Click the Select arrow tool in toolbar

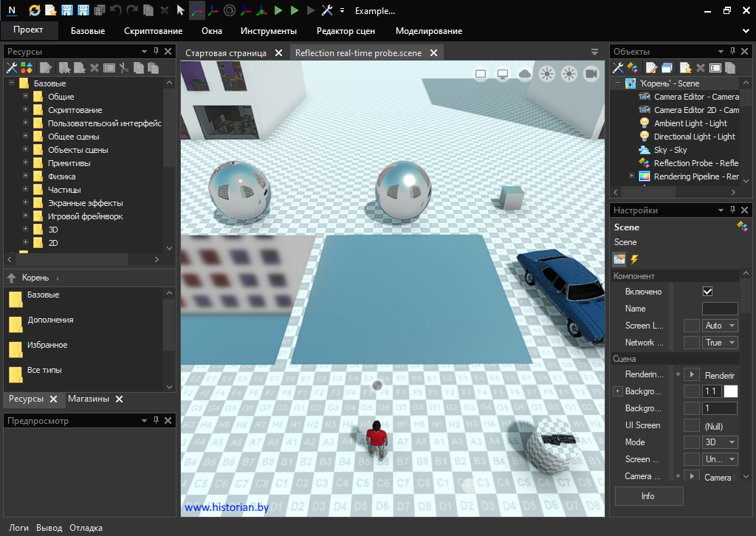pos(181,11)
